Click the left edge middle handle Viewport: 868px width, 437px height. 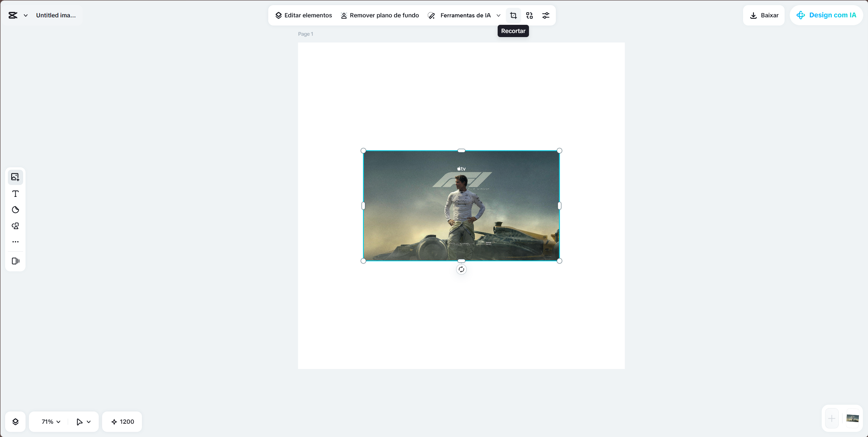[363, 206]
